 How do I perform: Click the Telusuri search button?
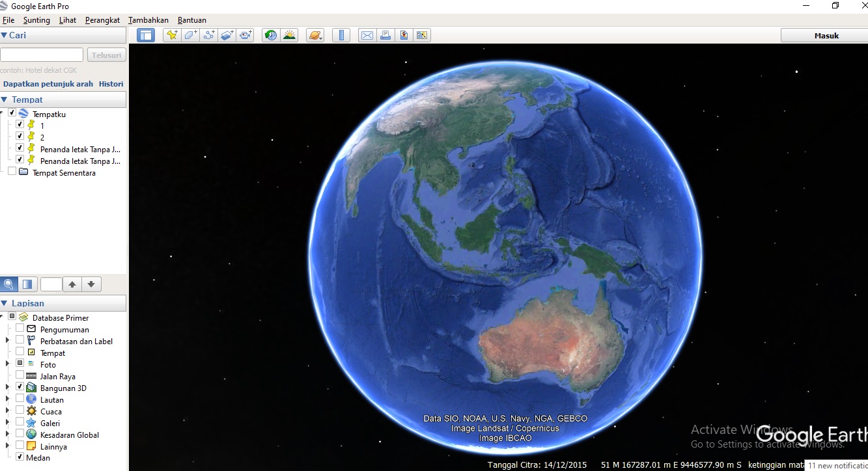click(x=106, y=55)
